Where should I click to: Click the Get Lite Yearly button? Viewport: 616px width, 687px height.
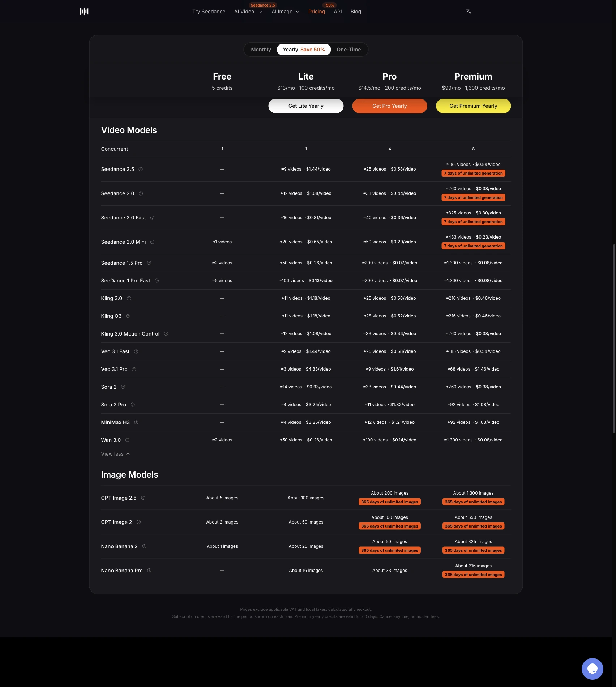pos(306,106)
